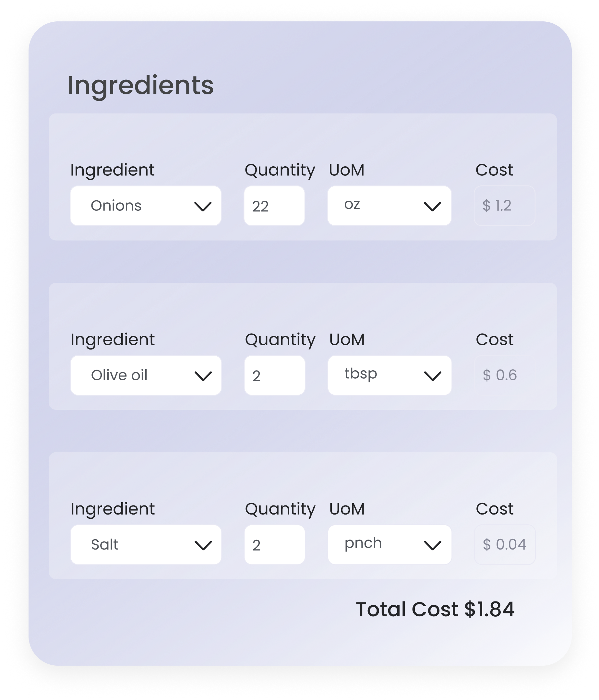Expand the Olive oil ingredient dropdown
This screenshot has width=599, height=700.
tap(146, 375)
